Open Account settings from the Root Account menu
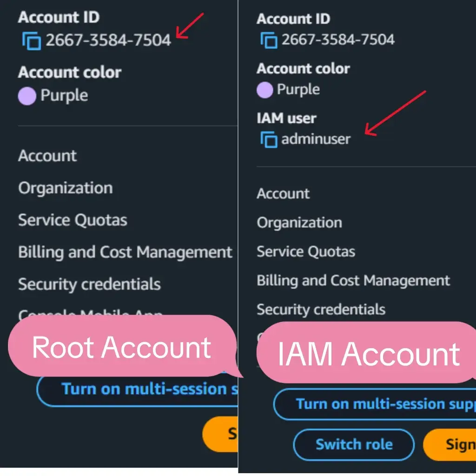This screenshot has width=476, height=476. [46, 156]
